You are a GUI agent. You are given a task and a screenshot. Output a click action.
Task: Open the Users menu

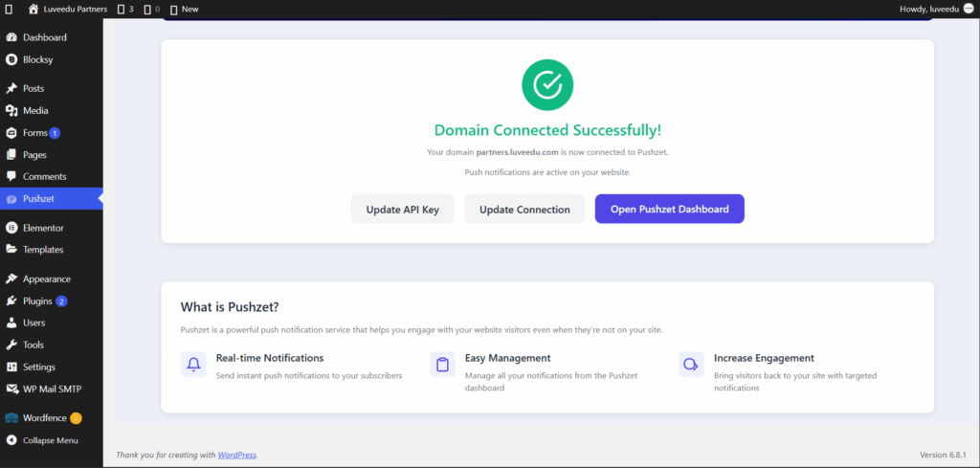[x=52, y=323]
